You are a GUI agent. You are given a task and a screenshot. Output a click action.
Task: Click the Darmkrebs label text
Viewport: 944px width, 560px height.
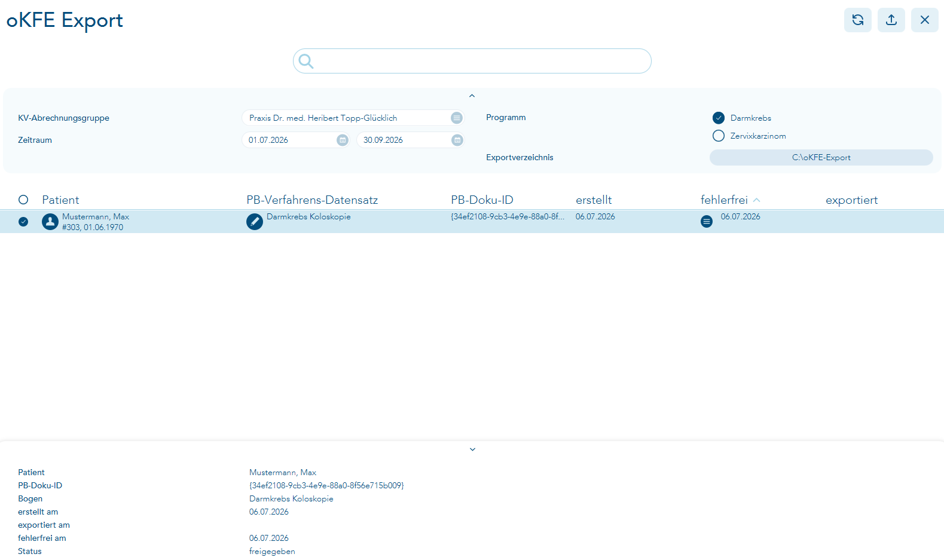pyautogui.click(x=751, y=118)
